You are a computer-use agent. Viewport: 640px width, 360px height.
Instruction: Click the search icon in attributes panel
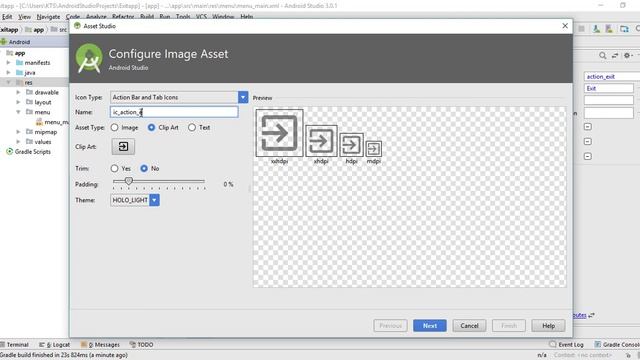click(x=602, y=55)
